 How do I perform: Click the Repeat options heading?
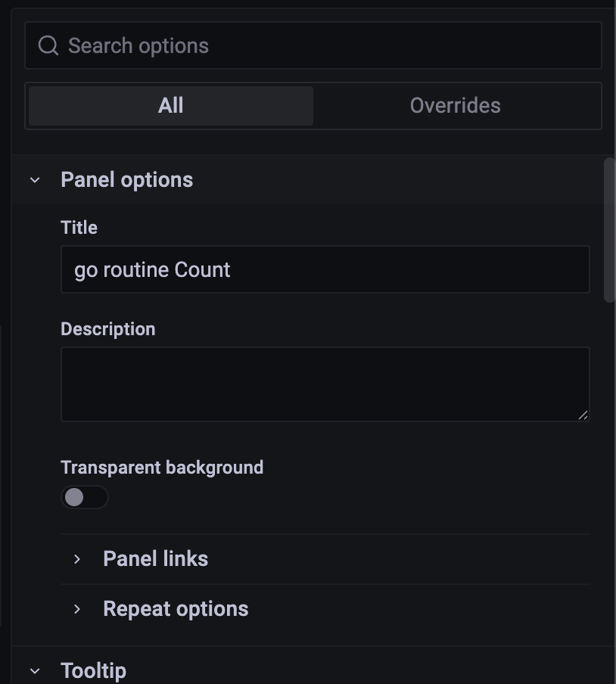coord(176,609)
